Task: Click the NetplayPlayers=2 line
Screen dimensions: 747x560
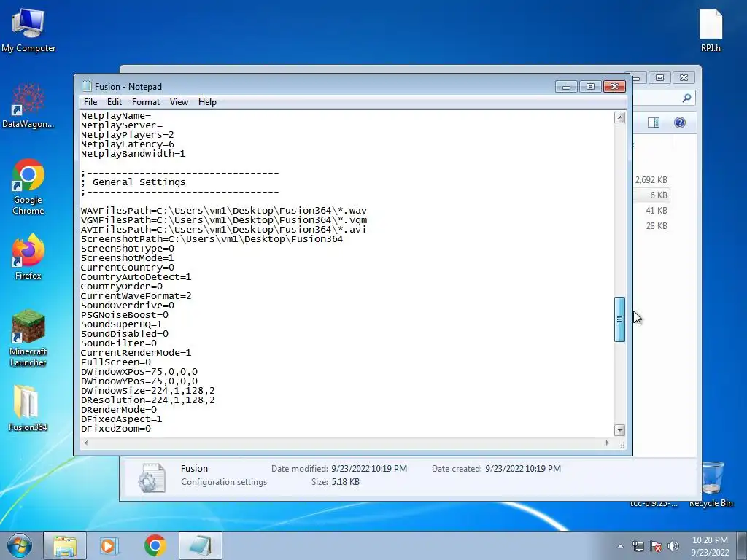Action: tap(127, 135)
